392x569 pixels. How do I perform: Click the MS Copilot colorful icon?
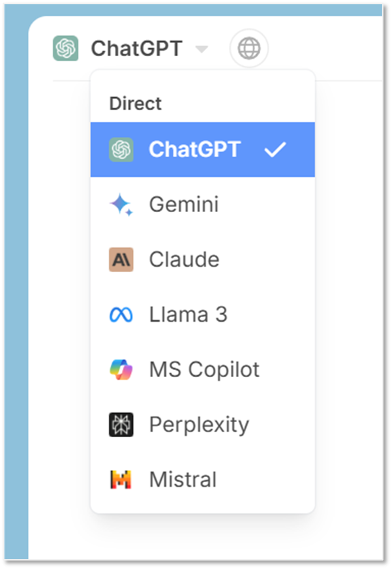tap(121, 369)
